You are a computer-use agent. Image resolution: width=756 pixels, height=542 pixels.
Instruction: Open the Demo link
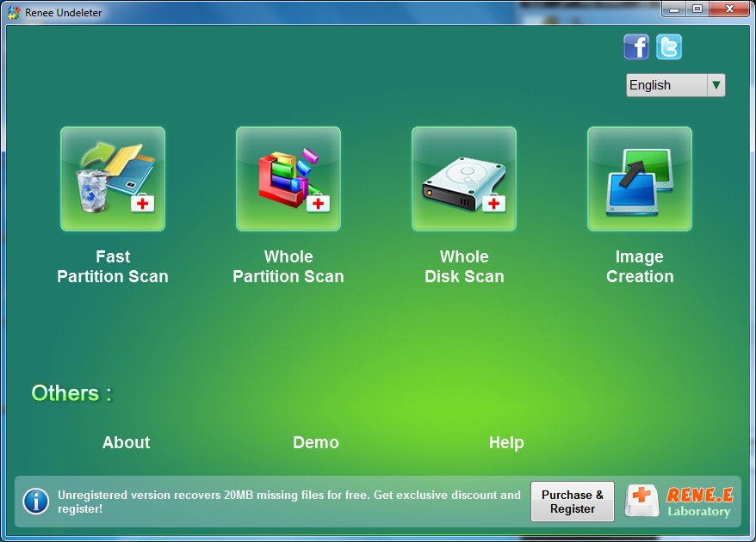click(x=316, y=442)
